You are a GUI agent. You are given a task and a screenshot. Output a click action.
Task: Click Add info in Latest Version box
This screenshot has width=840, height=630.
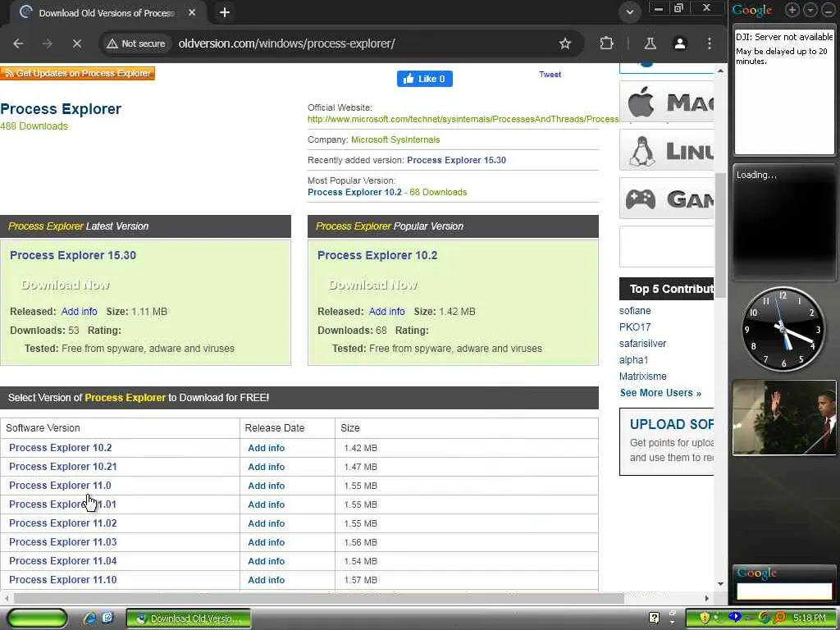tap(80, 312)
